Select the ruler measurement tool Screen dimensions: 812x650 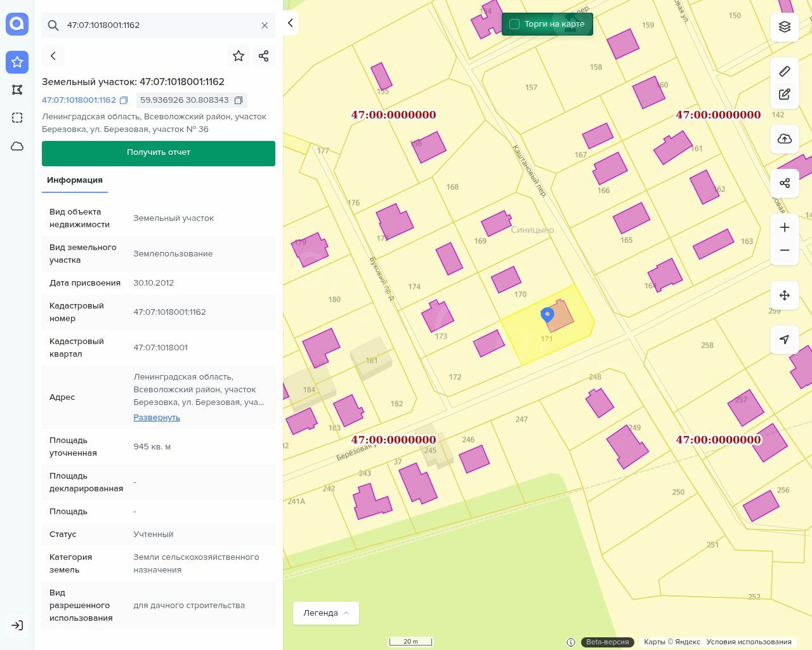point(785,71)
